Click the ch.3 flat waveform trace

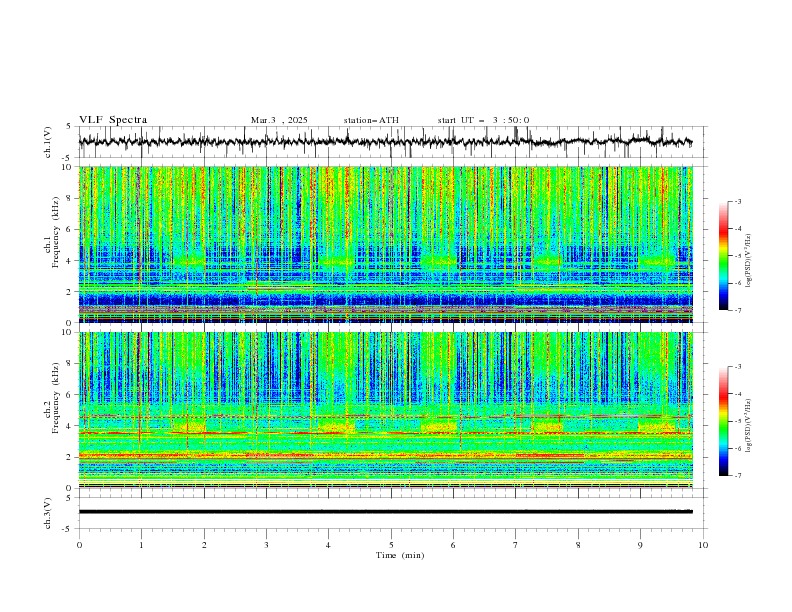coord(385,512)
